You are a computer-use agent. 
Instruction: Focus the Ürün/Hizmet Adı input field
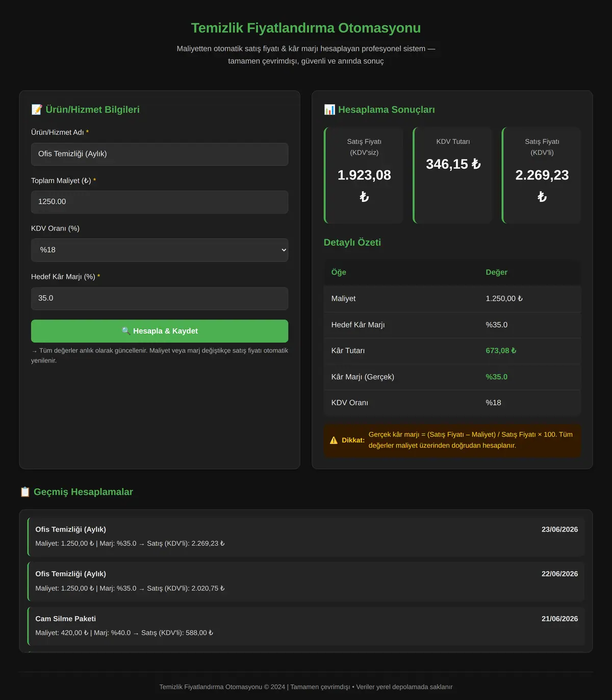(x=160, y=154)
